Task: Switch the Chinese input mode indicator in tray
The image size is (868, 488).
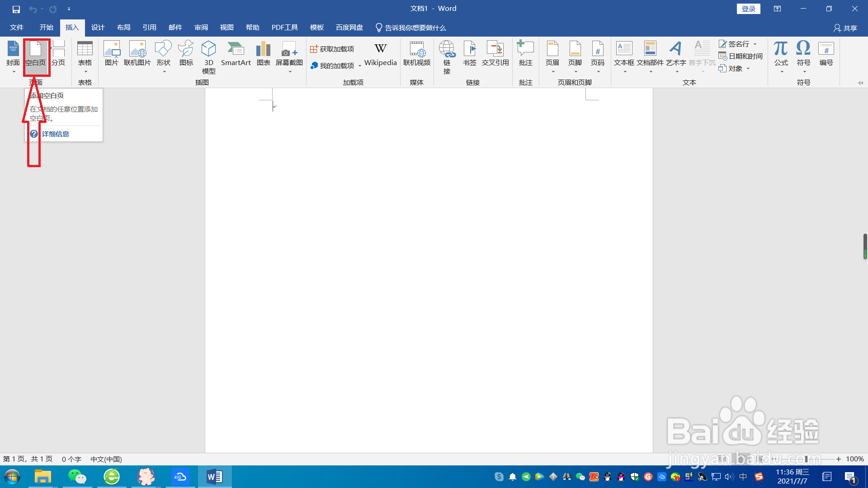Action: click(x=743, y=477)
